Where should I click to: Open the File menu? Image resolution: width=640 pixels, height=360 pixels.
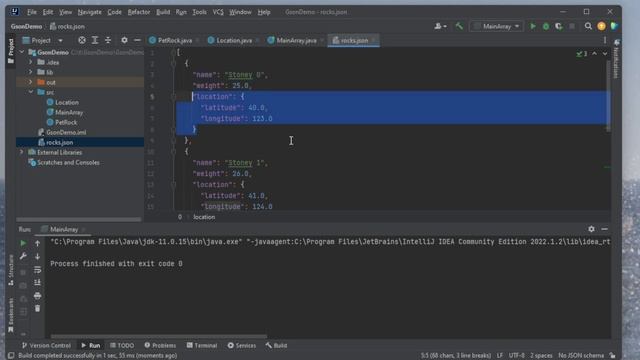pos(32,12)
